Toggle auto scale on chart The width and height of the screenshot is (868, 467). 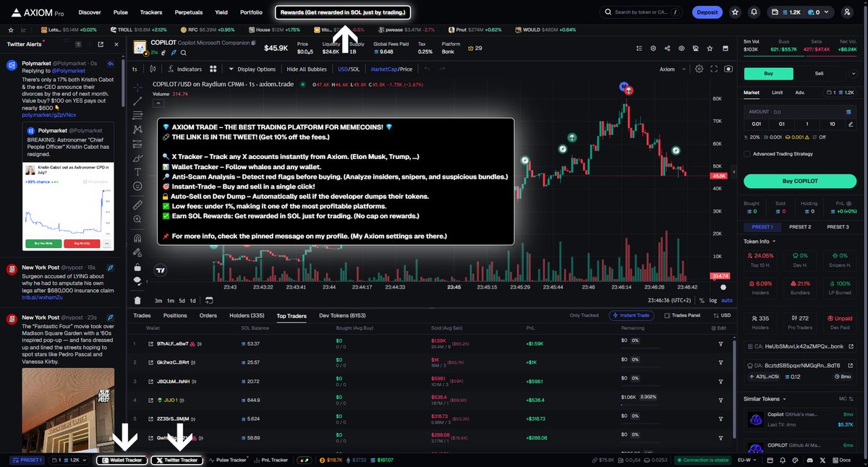(x=726, y=300)
